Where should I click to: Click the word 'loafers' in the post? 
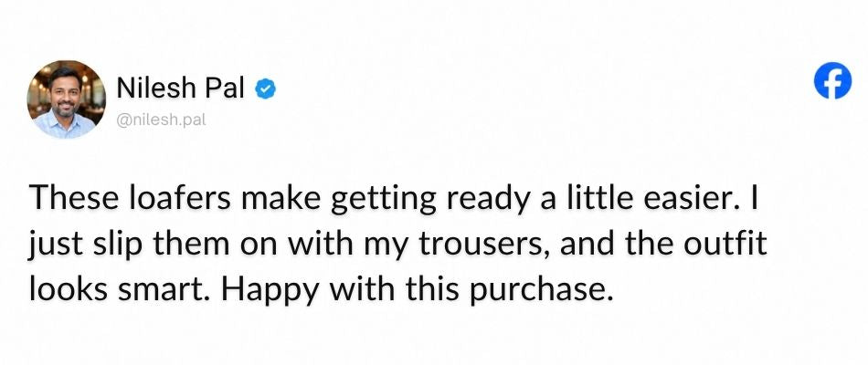click(179, 197)
